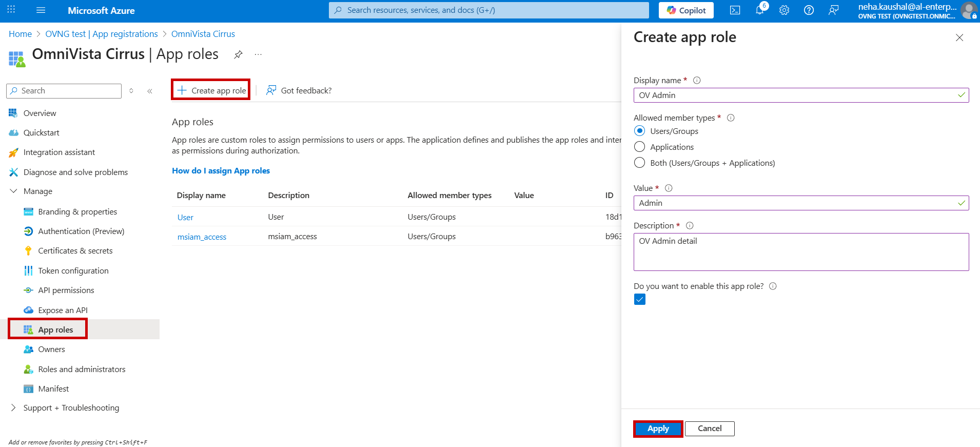980x447 pixels.
Task: Select Both (Users/Groups + Applications) option
Action: click(x=639, y=163)
